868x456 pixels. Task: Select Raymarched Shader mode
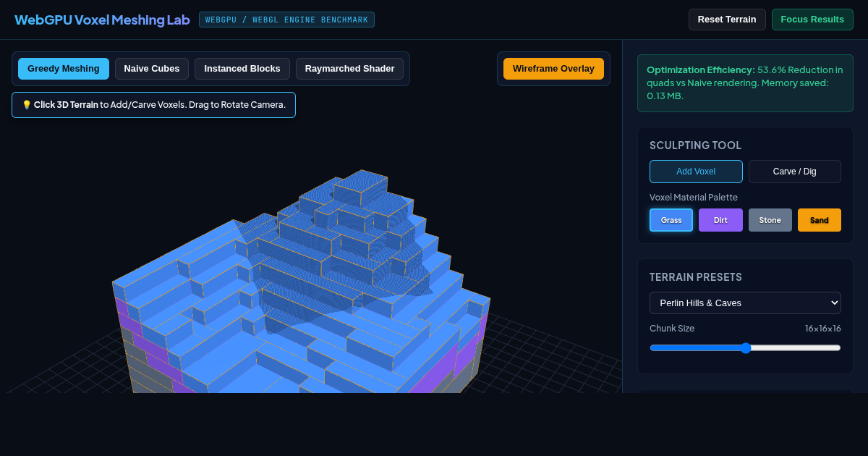tap(349, 69)
